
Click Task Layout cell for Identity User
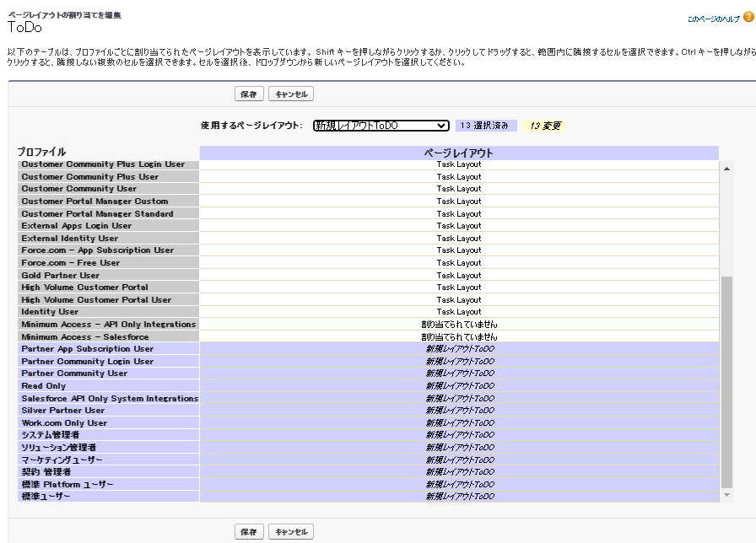coord(459,312)
